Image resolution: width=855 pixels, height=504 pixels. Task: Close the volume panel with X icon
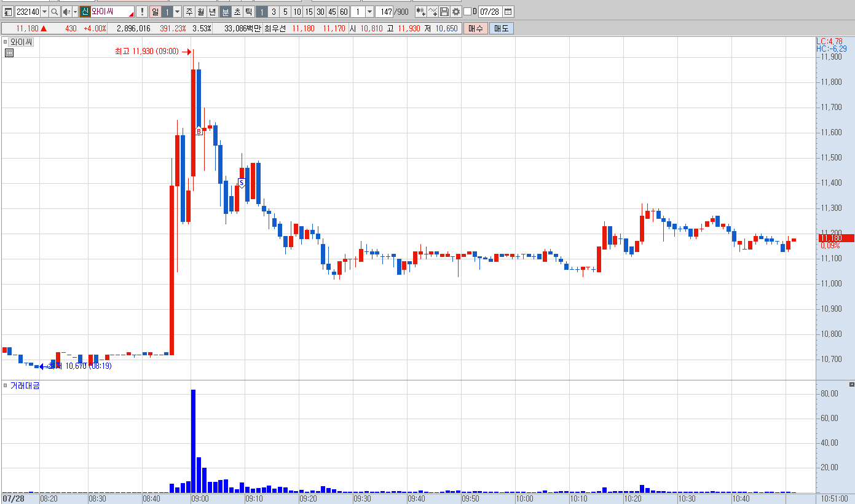click(851, 384)
